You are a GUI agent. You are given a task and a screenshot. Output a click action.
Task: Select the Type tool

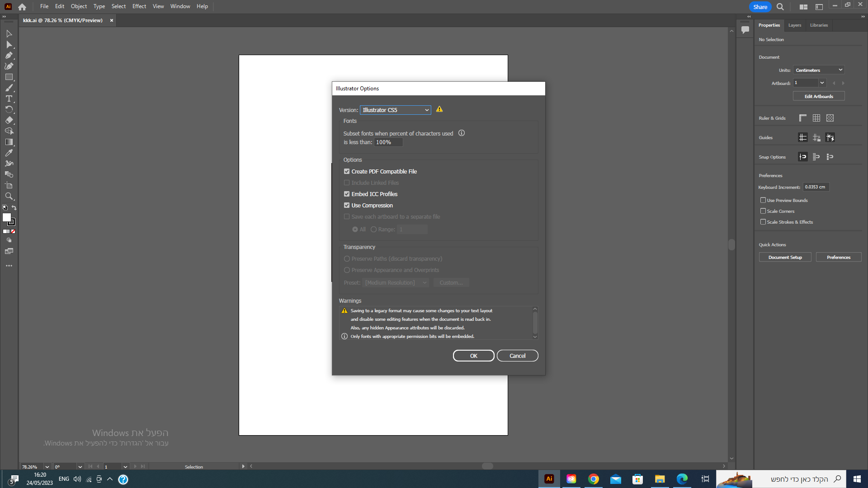pyautogui.click(x=9, y=99)
